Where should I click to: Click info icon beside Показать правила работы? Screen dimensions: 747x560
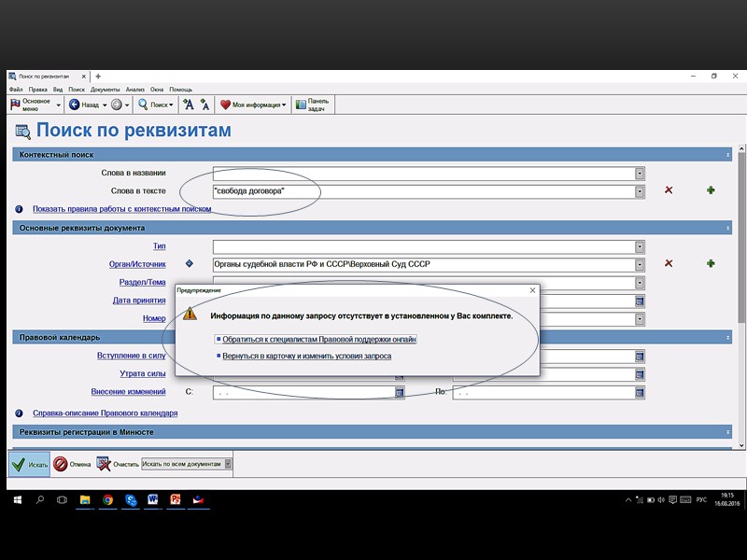tap(19, 209)
